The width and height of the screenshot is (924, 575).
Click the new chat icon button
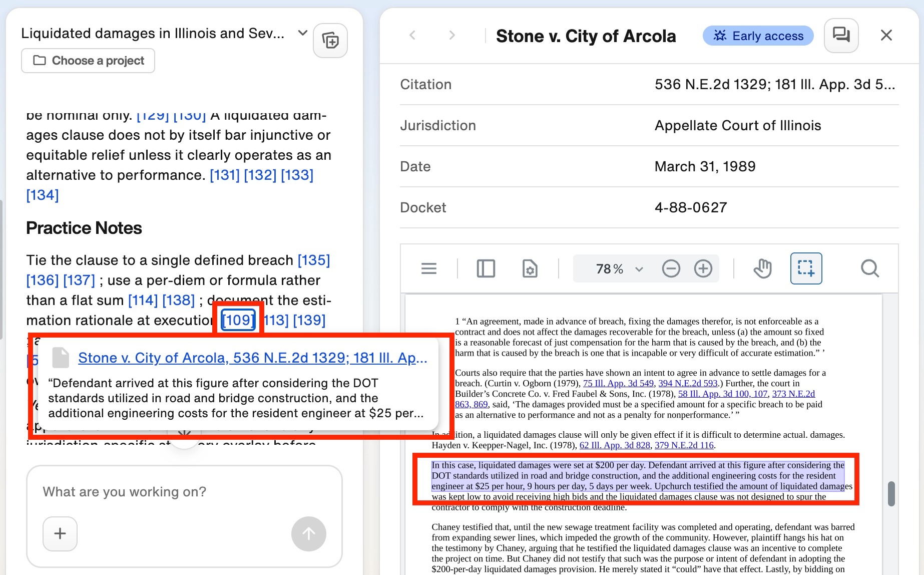point(330,40)
